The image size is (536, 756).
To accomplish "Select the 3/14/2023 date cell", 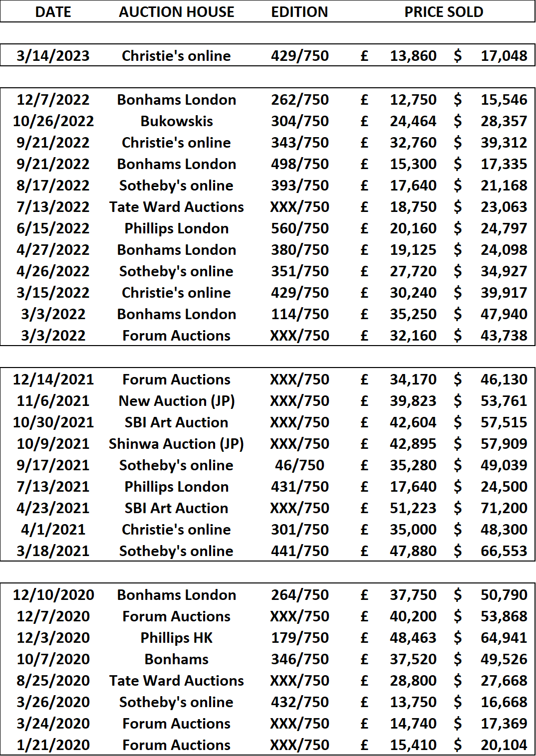I will pos(53,56).
